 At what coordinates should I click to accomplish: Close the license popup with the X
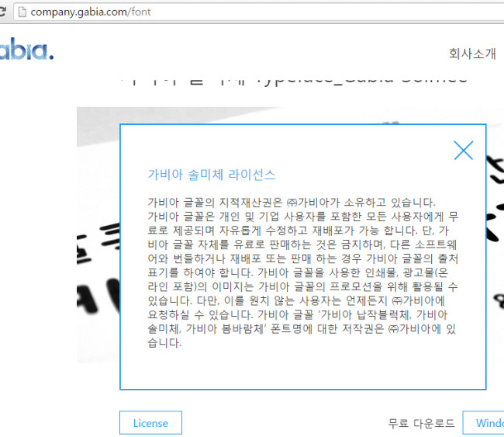463,151
